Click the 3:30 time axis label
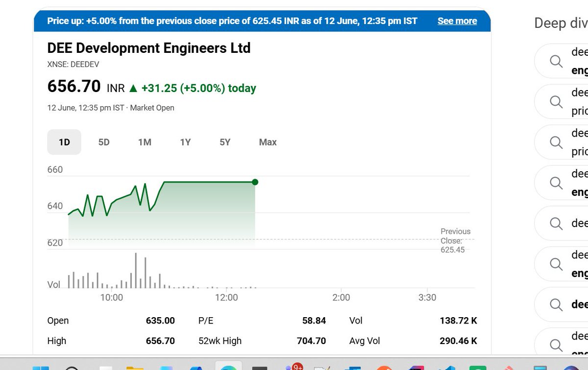 click(x=427, y=298)
